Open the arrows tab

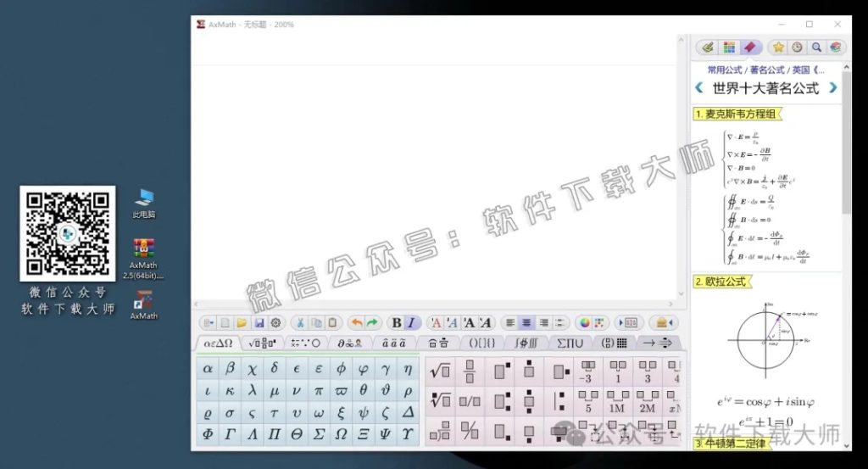click(x=658, y=343)
